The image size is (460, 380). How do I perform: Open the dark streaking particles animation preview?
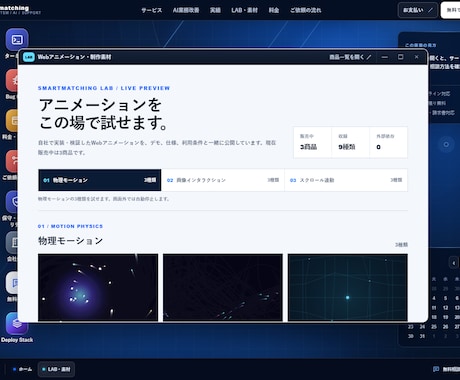223,287
